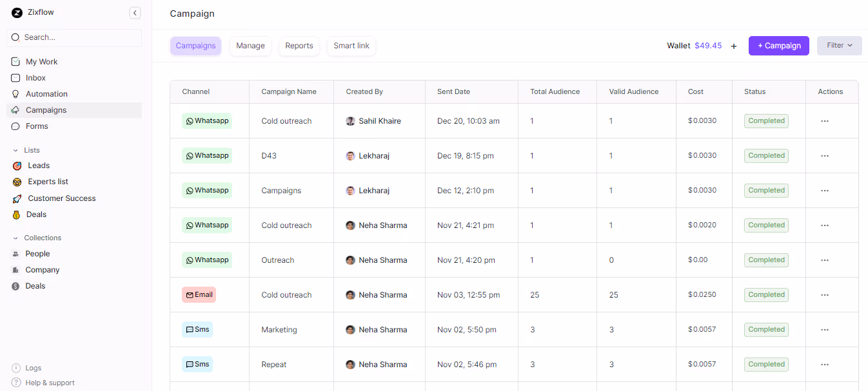Click Valid Audience count for Outreach row
This screenshot has width=868, height=391.
pyautogui.click(x=611, y=260)
